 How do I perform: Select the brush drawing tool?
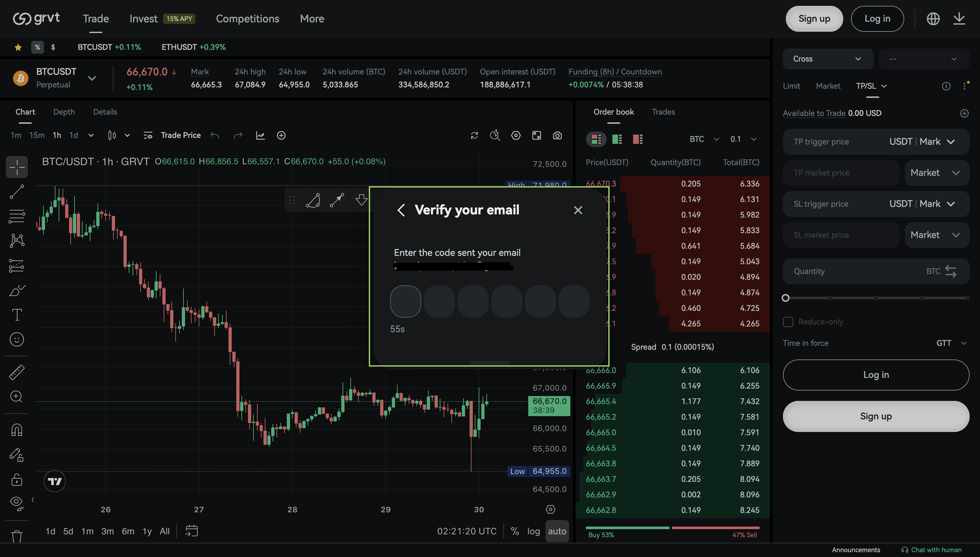coord(17,290)
